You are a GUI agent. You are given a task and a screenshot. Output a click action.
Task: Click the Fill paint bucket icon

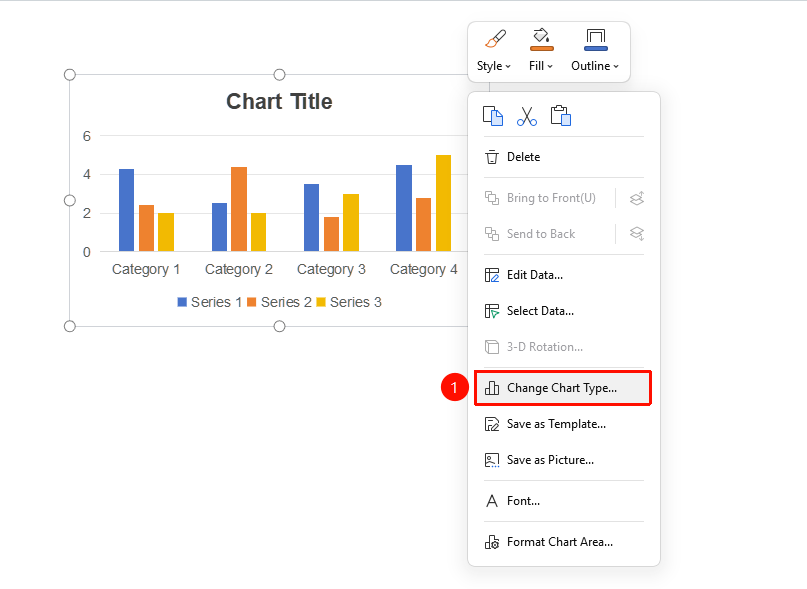point(541,39)
